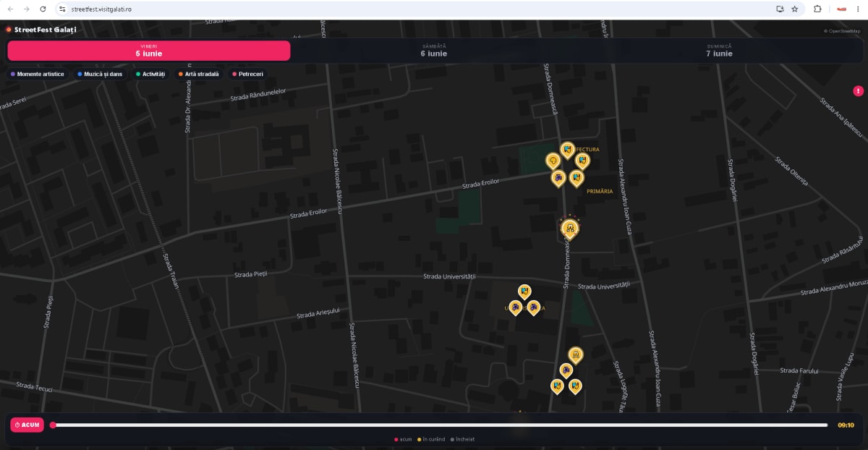Click the topmost theater-mask marker beside PREFECTURA label
868x450 pixels.
[568, 150]
